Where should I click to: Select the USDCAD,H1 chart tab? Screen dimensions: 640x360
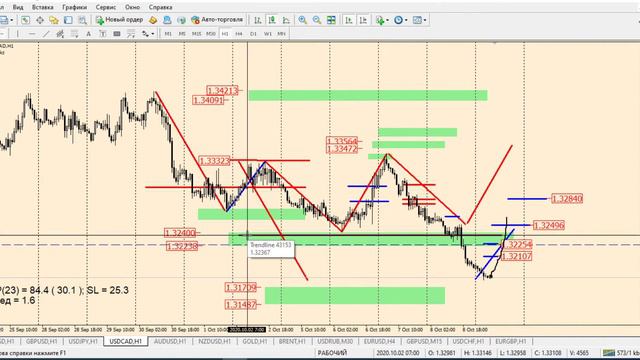pyautogui.click(x=126, y=341)
